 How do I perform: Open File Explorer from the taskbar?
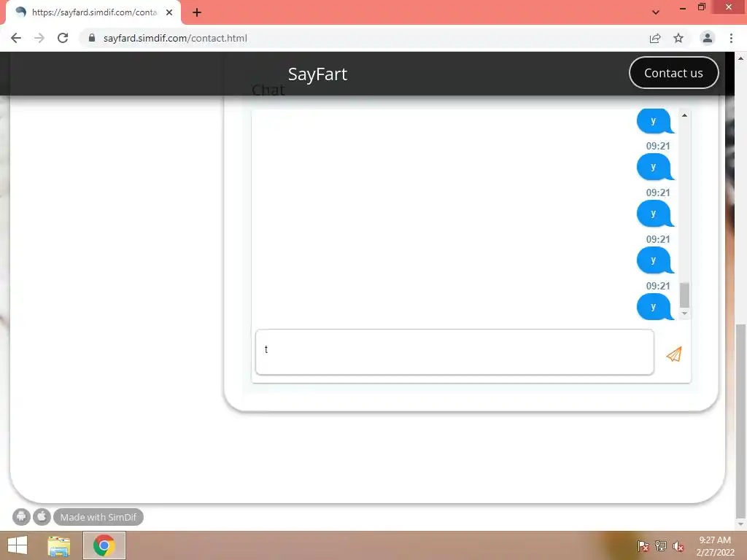(x=58, y=545)
